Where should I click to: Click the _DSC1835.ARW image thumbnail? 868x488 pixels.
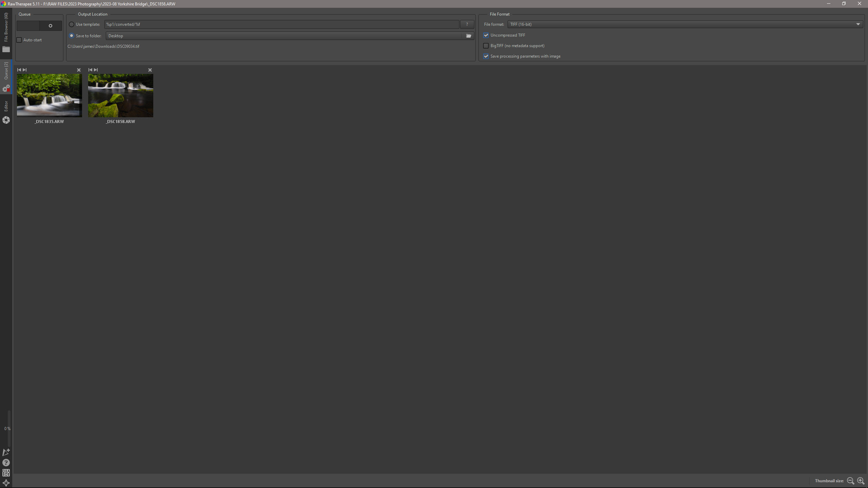point(49,95)
